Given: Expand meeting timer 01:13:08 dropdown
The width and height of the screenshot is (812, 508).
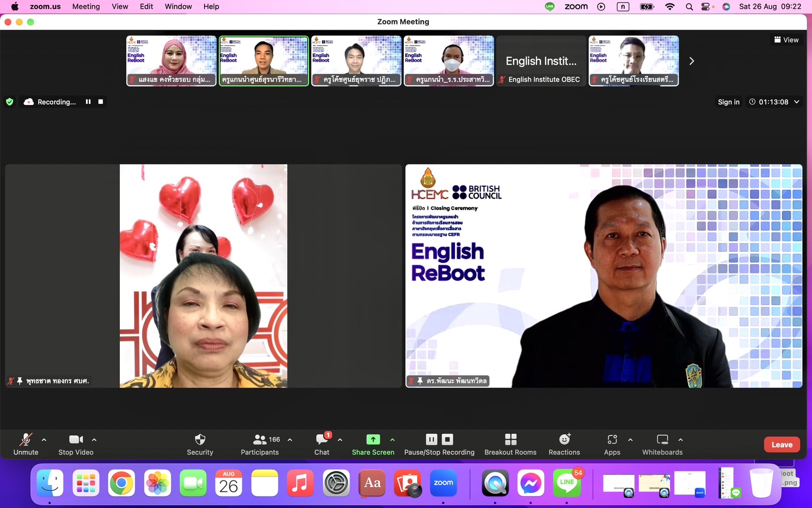Looking at the screenshot, I should (796, 102).
